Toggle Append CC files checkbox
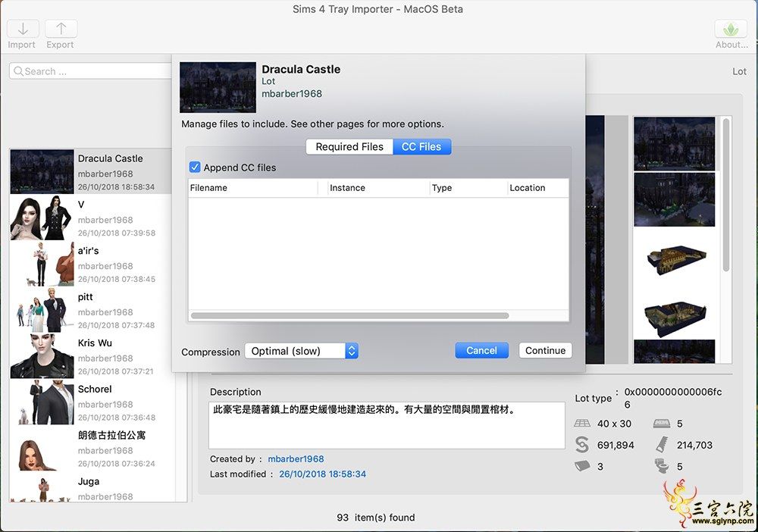The image size is (758, 532). [x=194, y=167]
